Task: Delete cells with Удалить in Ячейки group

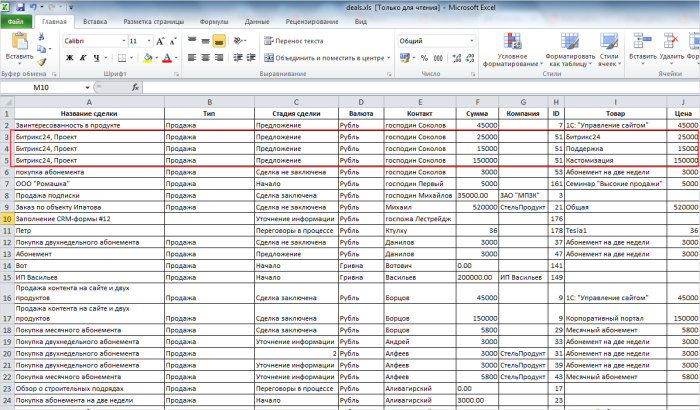Action: coord(671,48)
